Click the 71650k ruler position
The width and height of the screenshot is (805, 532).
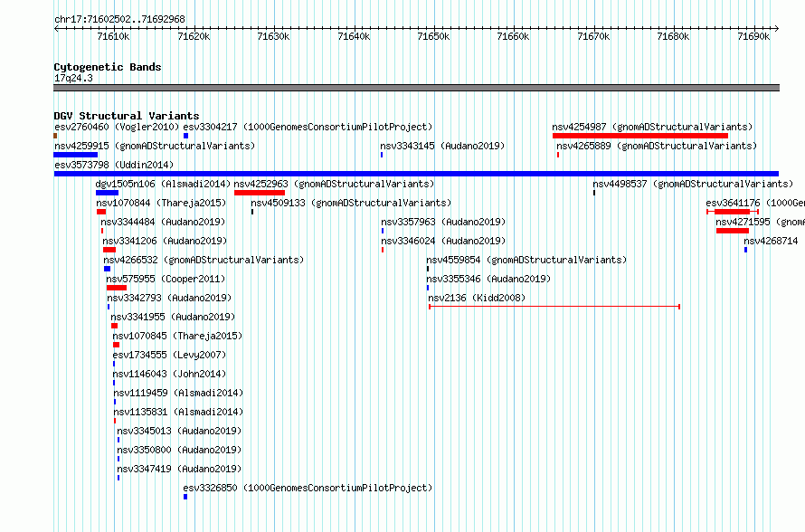pyautogui.click(x=434, y=36)
